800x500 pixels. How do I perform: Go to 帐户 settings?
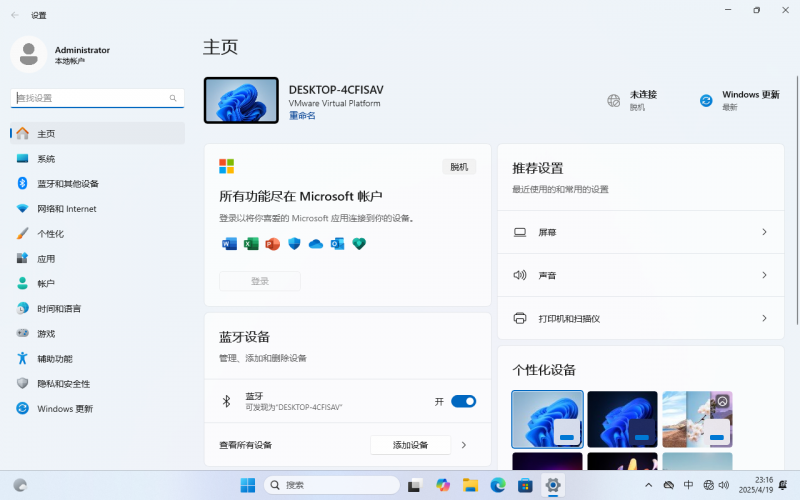pyautogui.click(x=97, y=284)
